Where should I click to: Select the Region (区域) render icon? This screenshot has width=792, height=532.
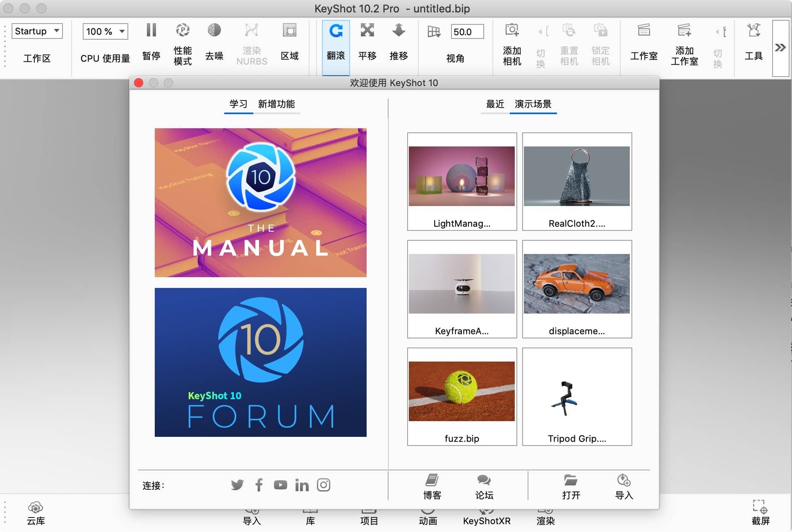(x=289, y=30)
